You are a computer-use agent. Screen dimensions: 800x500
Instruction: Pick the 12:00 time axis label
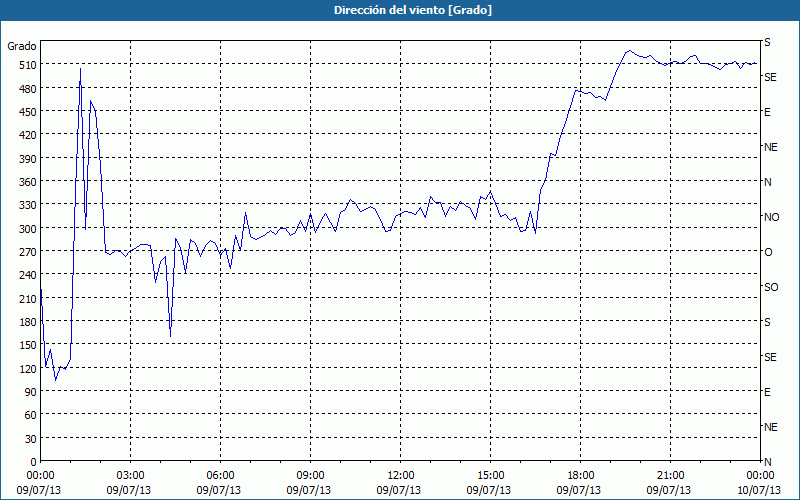point(401,476)
